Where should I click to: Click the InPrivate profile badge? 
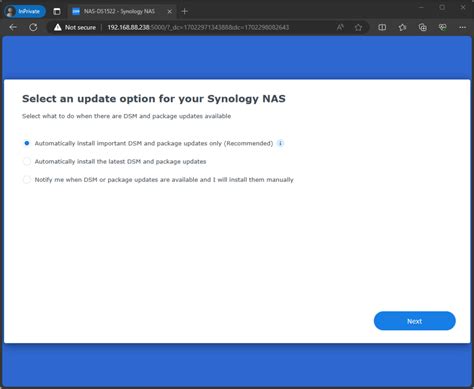click(x=25, y=11)
